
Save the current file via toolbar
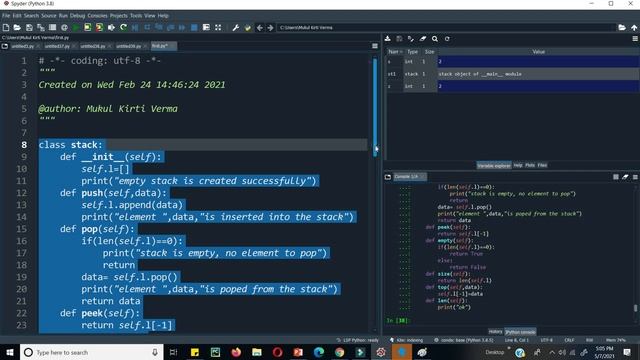tap(29, 27)
